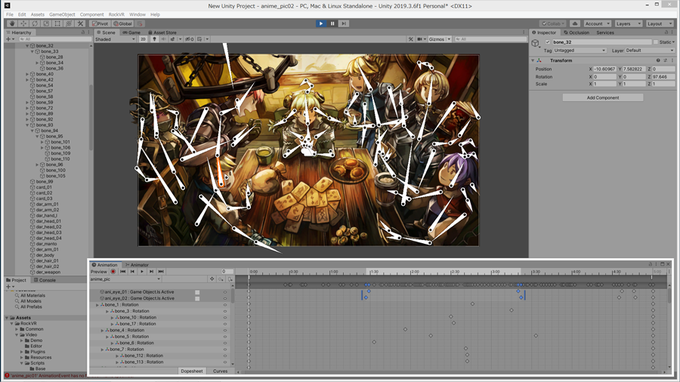Toggle the Static checkbox
The height and width of the screenshot is (382, 680).
tap(655, 42)
